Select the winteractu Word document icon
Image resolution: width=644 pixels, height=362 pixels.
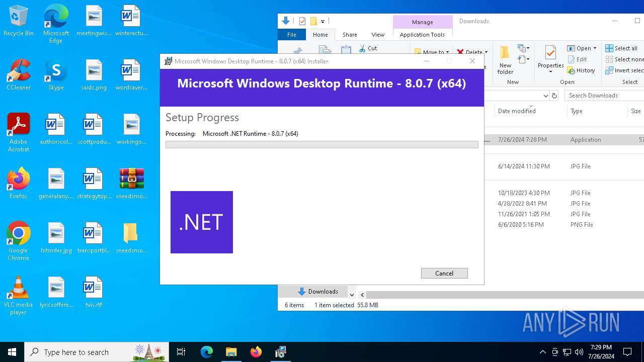[131, 21]
